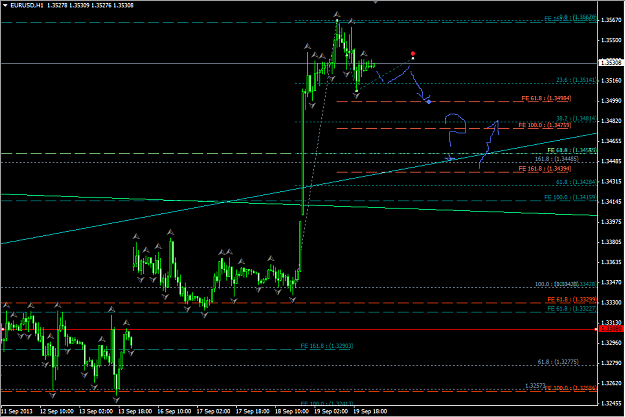Screen dimensions: 625x417
Task: Click the 161.8 : (1.34485) label
Action: pos(556,159)
